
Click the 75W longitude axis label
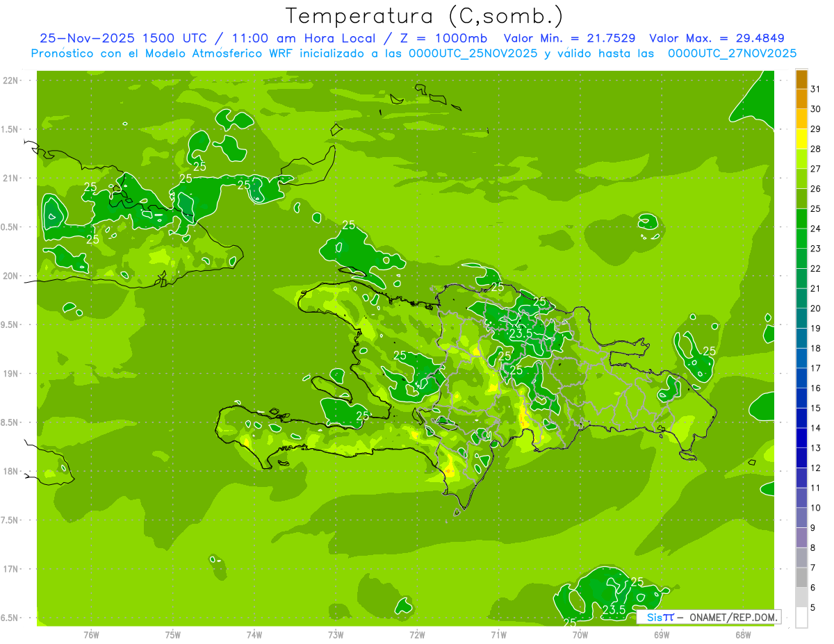(x=173, y=634)
